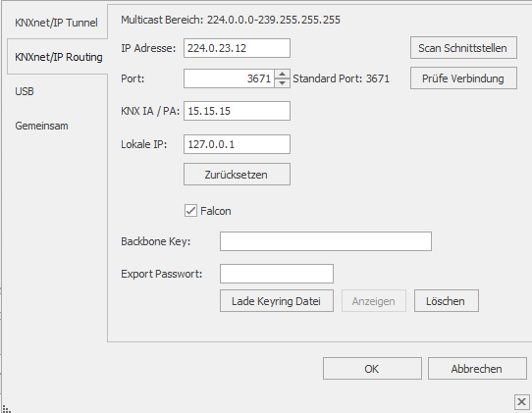The width and height of the screenshot is (532, 413).
Task: Confirm with the OK button
Action: 372,368
